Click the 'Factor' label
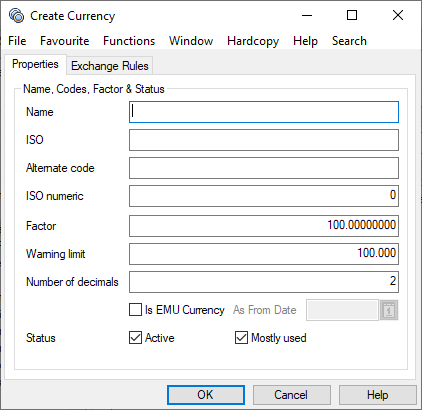The image size is (422, 410). click(x=41, y=226)
